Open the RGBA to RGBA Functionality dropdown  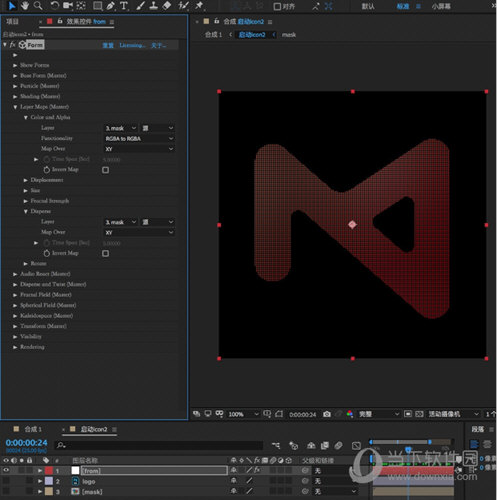(139, 138)
